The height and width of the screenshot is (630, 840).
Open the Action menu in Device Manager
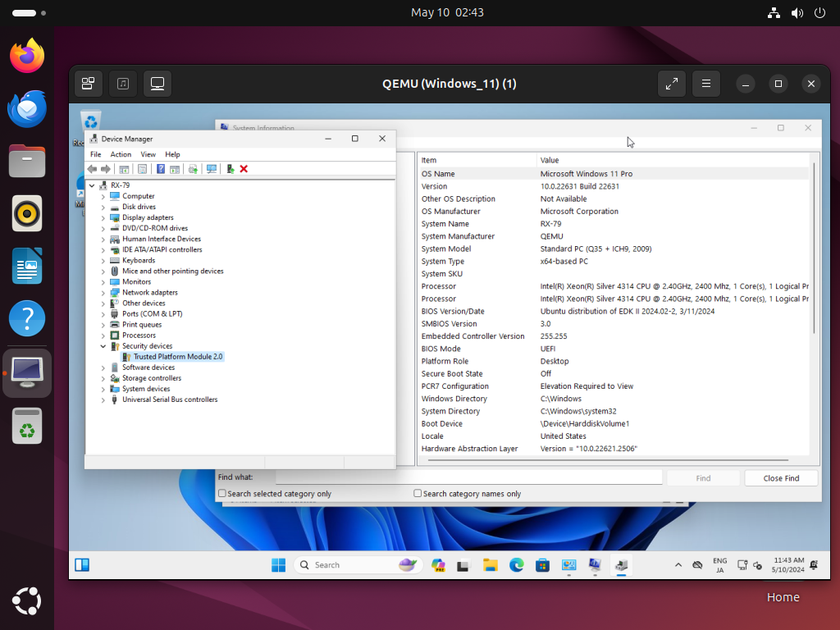pyautogui.click(x=121, y=154)
